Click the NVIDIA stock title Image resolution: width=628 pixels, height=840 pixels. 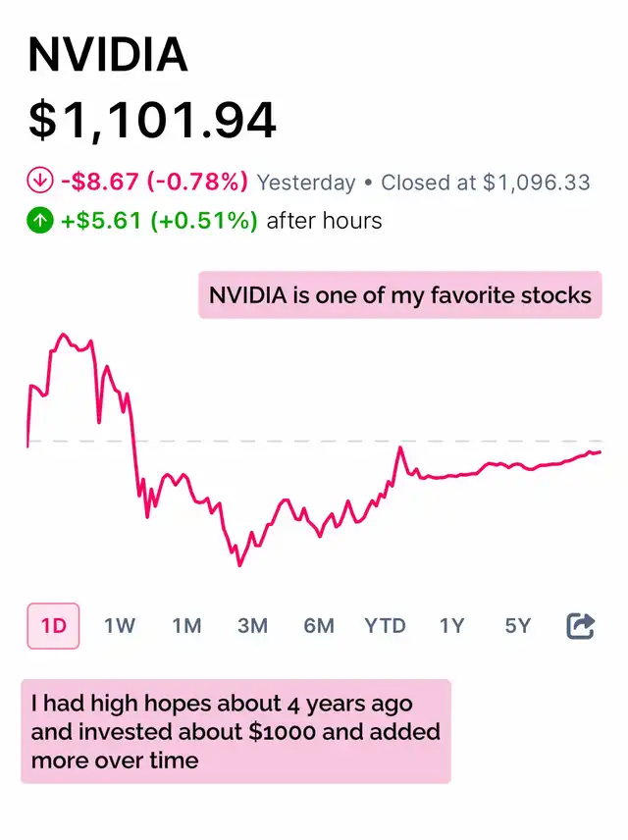click(108, 55)
